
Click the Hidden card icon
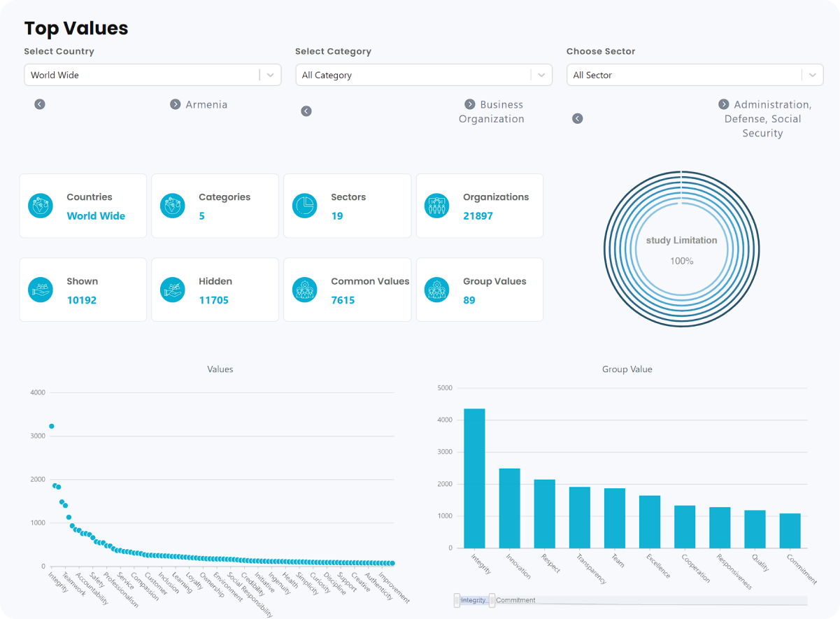(x=173, y=290)
